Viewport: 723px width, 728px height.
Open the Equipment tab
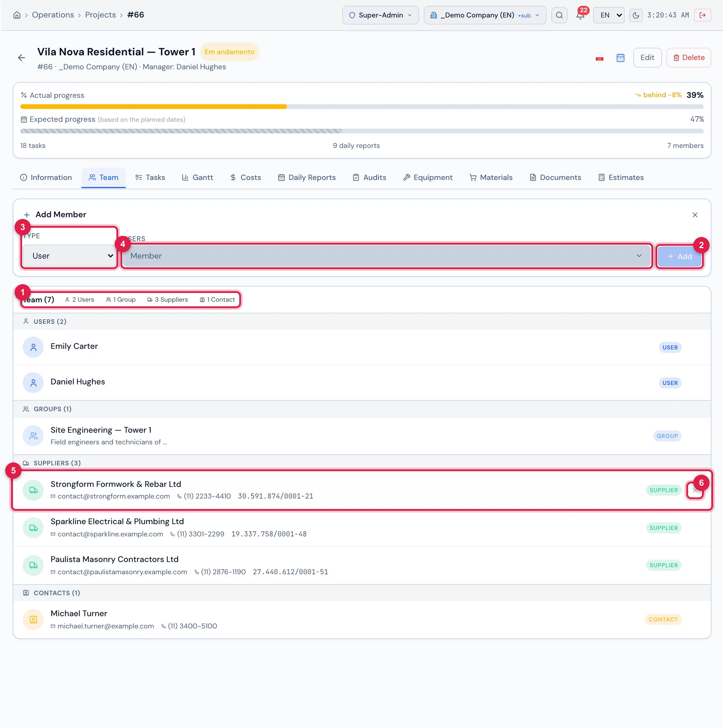tap(428, 177)
